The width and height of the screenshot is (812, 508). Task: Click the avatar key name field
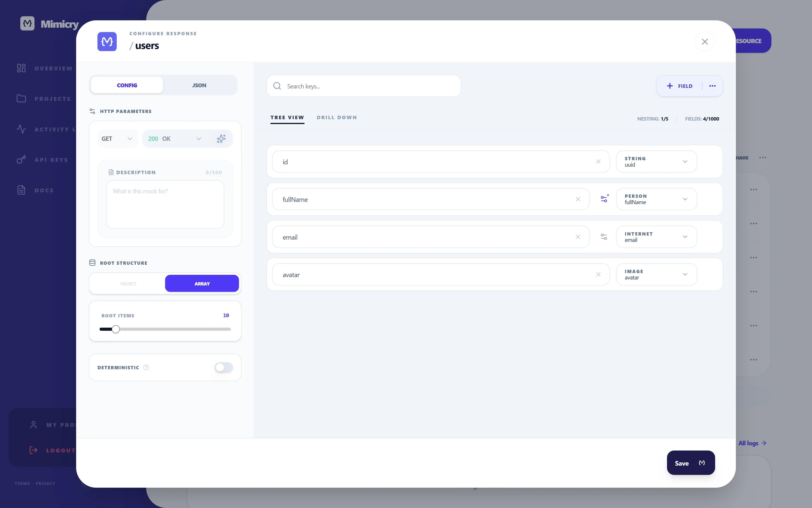click(441, 274)
